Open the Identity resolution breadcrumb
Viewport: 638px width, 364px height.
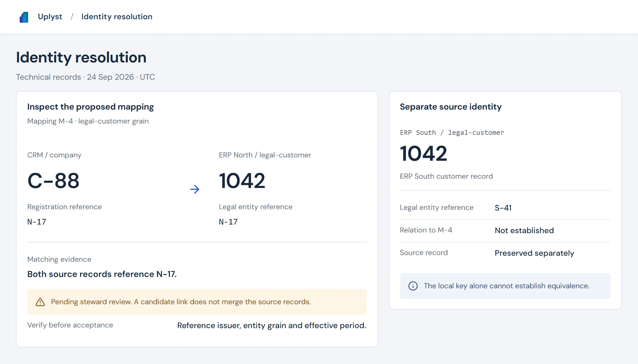pos(117,17)
